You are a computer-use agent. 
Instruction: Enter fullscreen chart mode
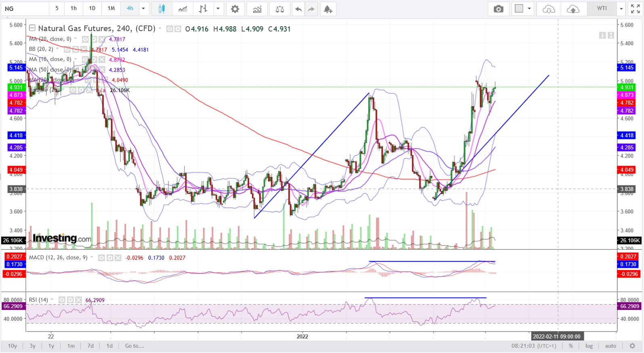[x=635, y=9]
